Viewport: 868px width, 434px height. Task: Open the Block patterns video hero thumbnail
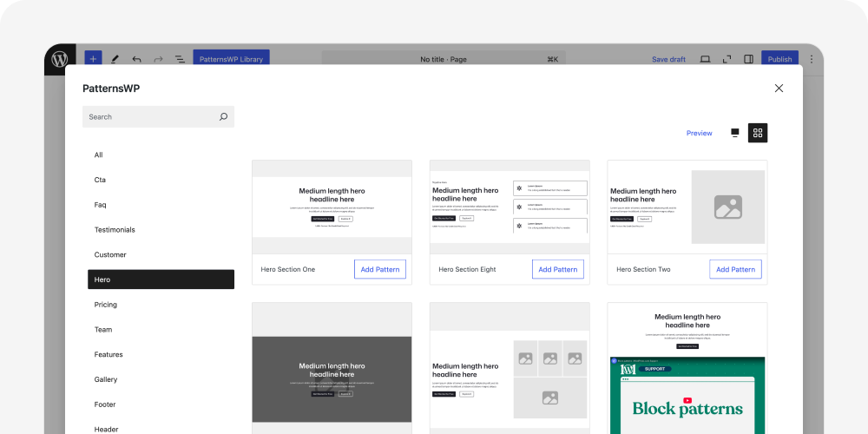pos(687,368)
